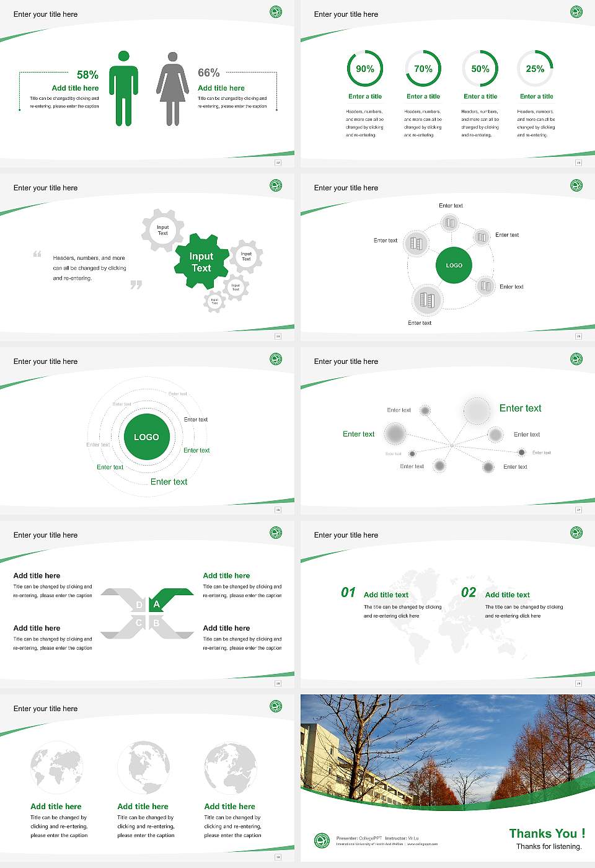Click the university logo on the Thanks You slide

[x=322, y=841]
